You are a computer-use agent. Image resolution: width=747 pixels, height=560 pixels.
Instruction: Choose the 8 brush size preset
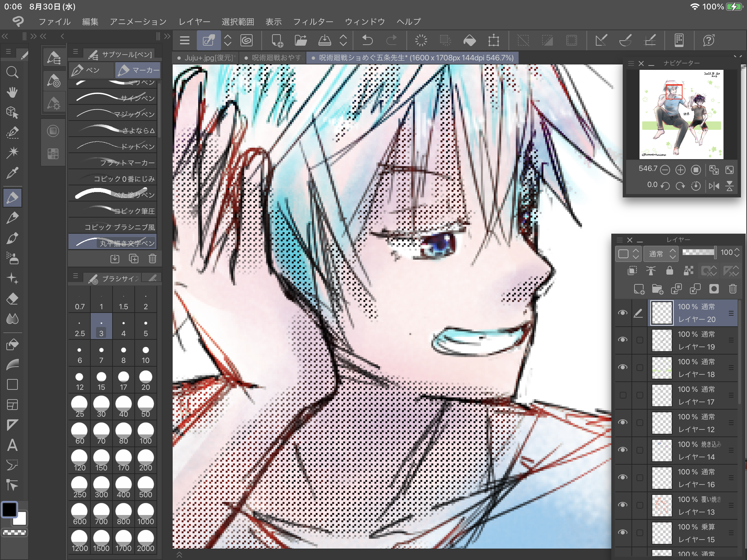123,354
